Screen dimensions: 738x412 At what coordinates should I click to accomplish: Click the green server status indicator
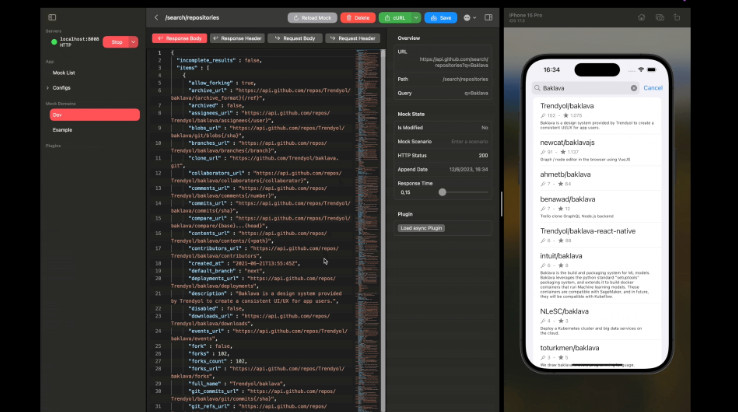(x=54, y=42)
